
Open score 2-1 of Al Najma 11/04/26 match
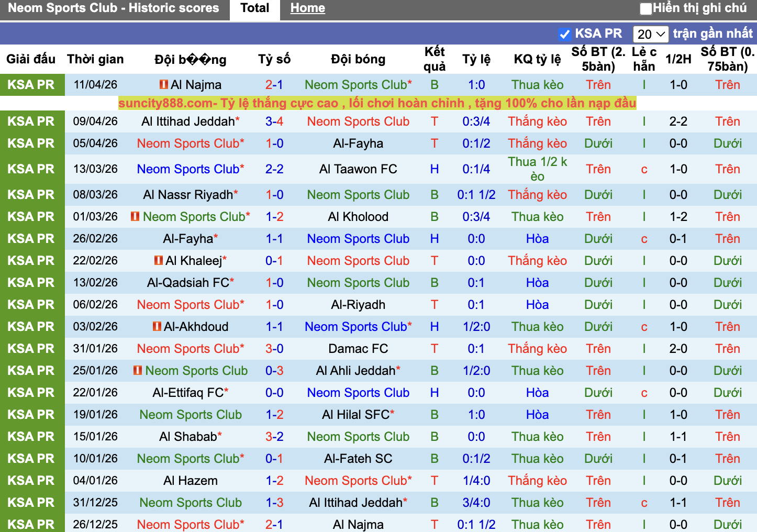[x=274, y=85]
